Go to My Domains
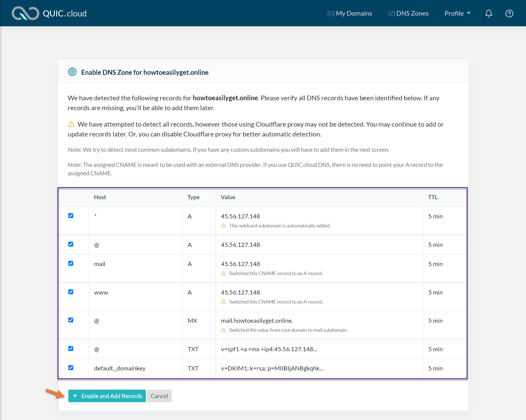 tap(349, 13)
